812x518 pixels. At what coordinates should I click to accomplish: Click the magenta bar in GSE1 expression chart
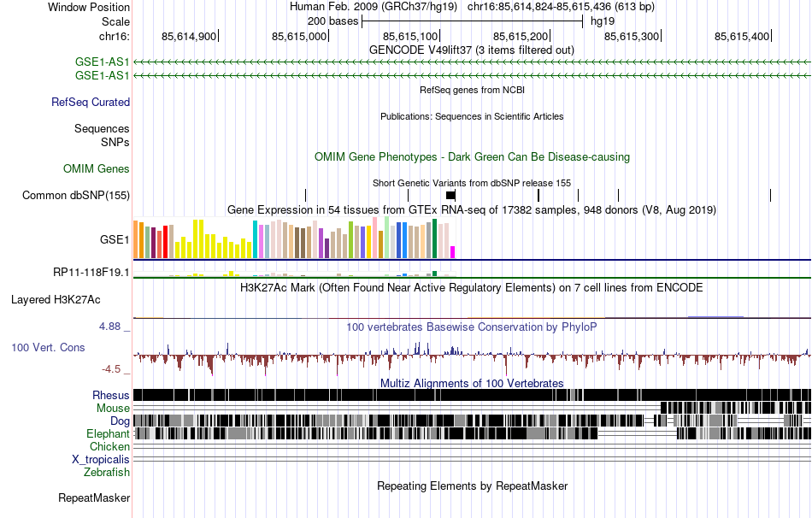pyautogui.click(x=452, y=252)
